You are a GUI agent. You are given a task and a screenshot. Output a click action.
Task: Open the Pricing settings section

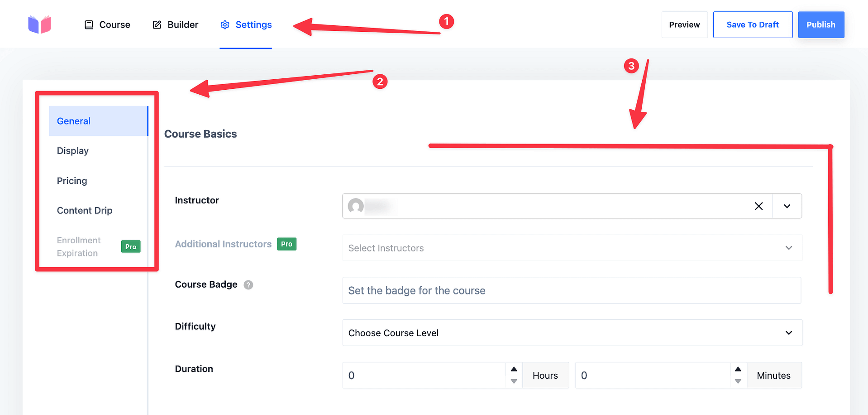click(x=72, y=181)
